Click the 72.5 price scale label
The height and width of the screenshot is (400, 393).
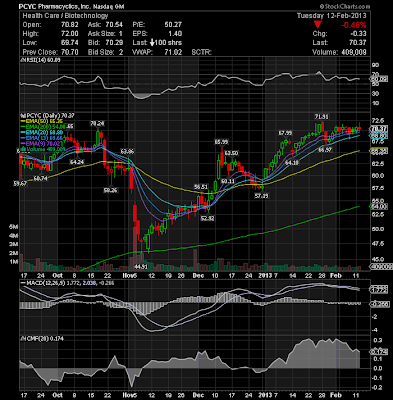click(378, 121)
